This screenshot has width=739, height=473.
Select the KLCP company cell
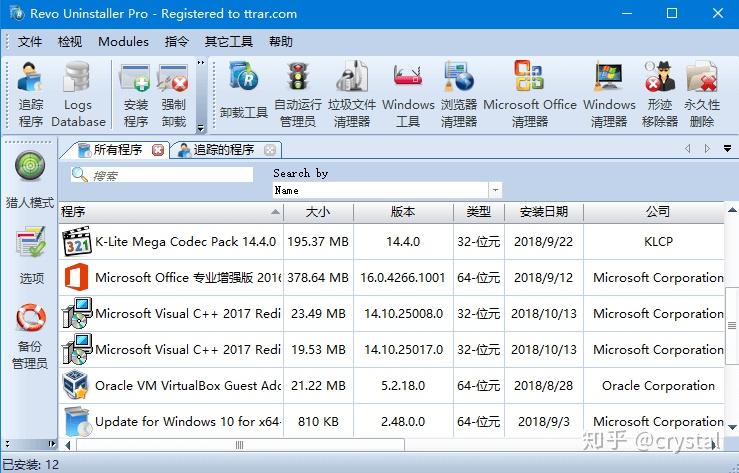coord(654,241)
